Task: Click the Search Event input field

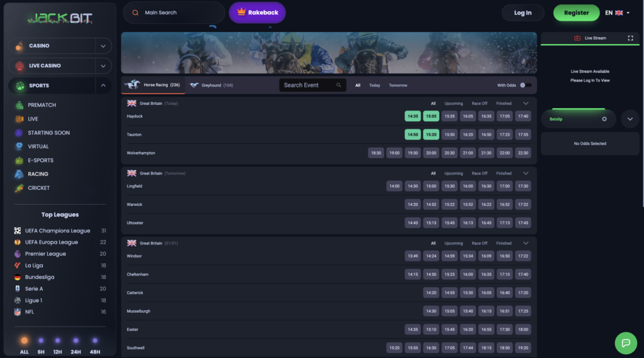Action: (x=308, y=85)
